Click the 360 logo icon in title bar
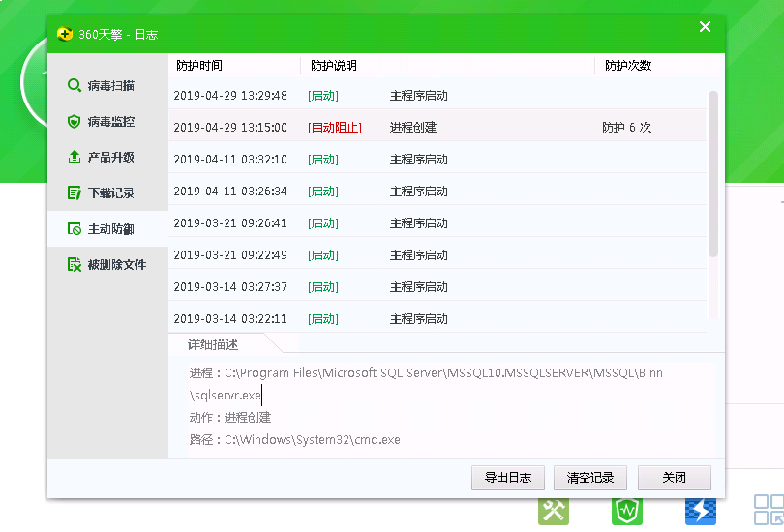 click(x=65, y=34)
